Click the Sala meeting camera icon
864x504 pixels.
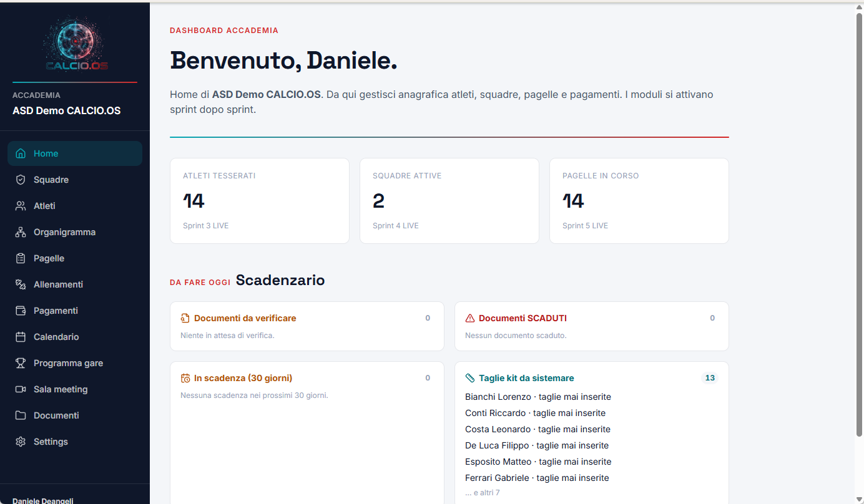point(21,389)
